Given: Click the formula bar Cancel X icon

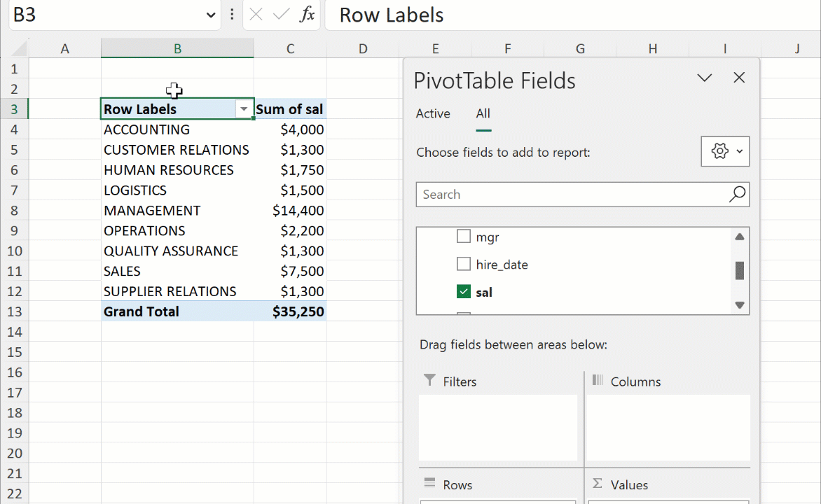Looking at the screenshot, I should click(256, 15).
